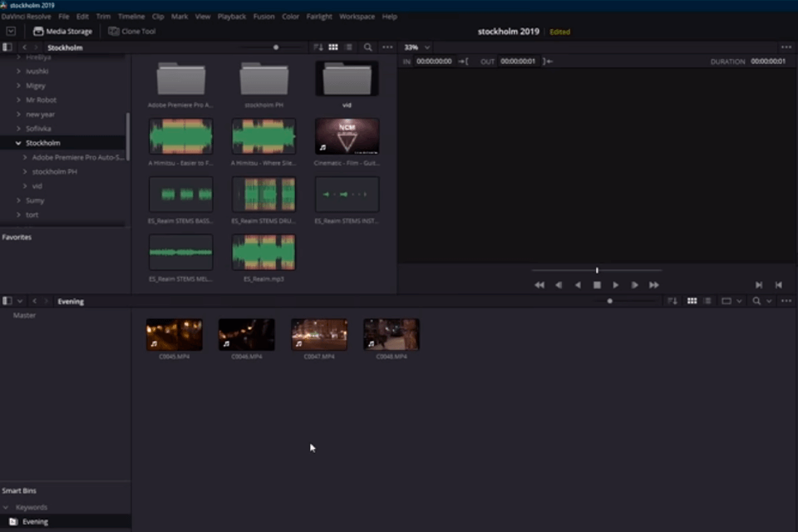
Task: Open the viewer zoom 33% dropdown
Action: pyautogui.click(x=416, y=47)
